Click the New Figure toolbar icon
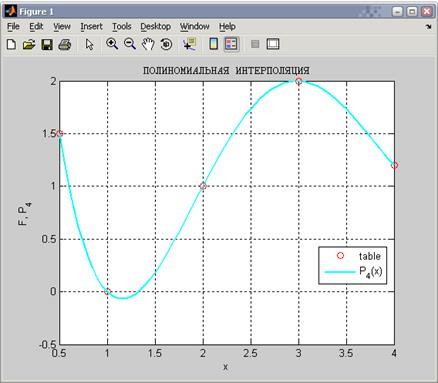Viewport: 438px width, 383px height. point(11,44)
